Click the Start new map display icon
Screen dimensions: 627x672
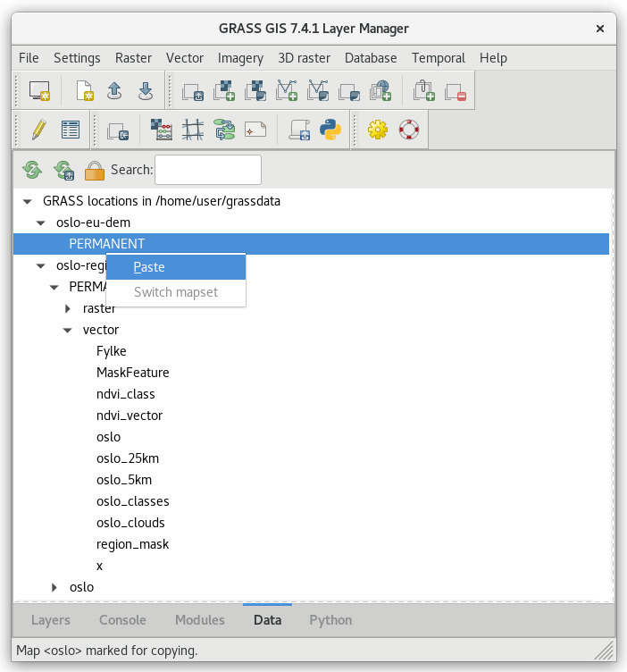click(x=39, y=90)
